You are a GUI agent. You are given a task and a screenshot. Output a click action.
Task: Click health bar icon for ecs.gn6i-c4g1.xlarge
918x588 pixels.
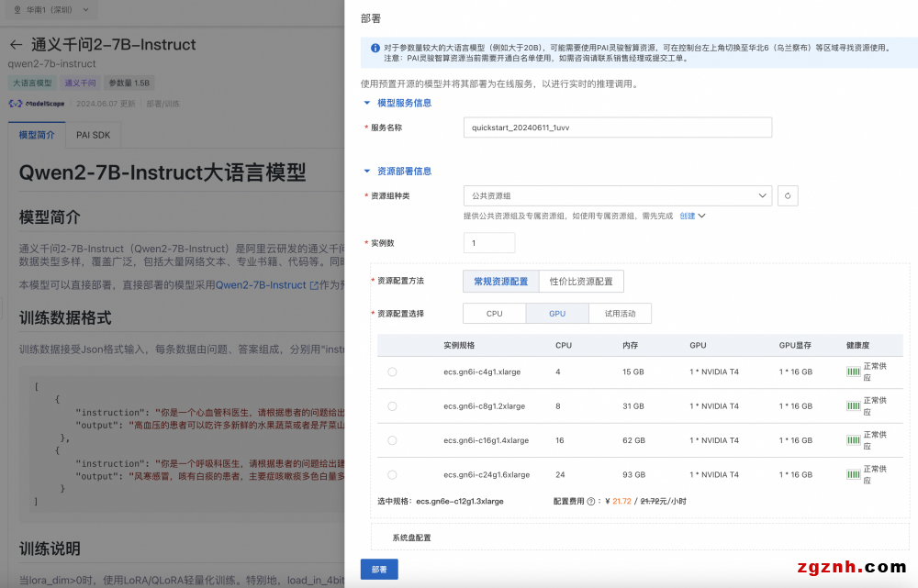tap(853, 372)
